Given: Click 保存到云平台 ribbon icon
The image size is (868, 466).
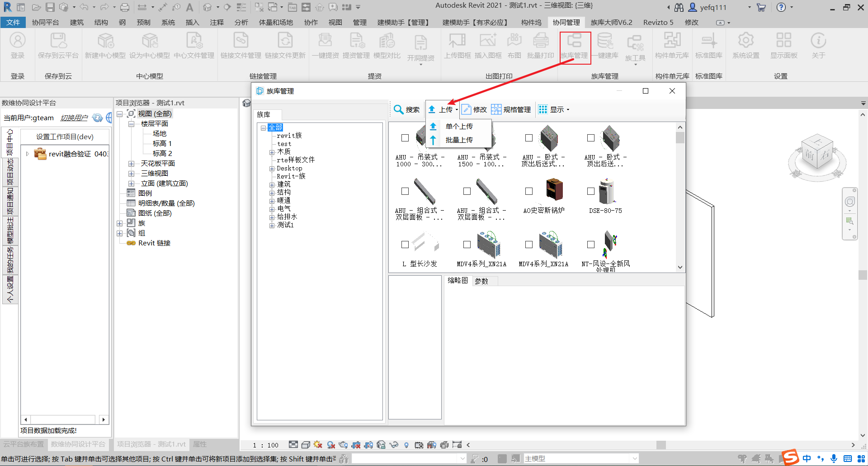Looking at the screenshot, I should click(58, 45).
